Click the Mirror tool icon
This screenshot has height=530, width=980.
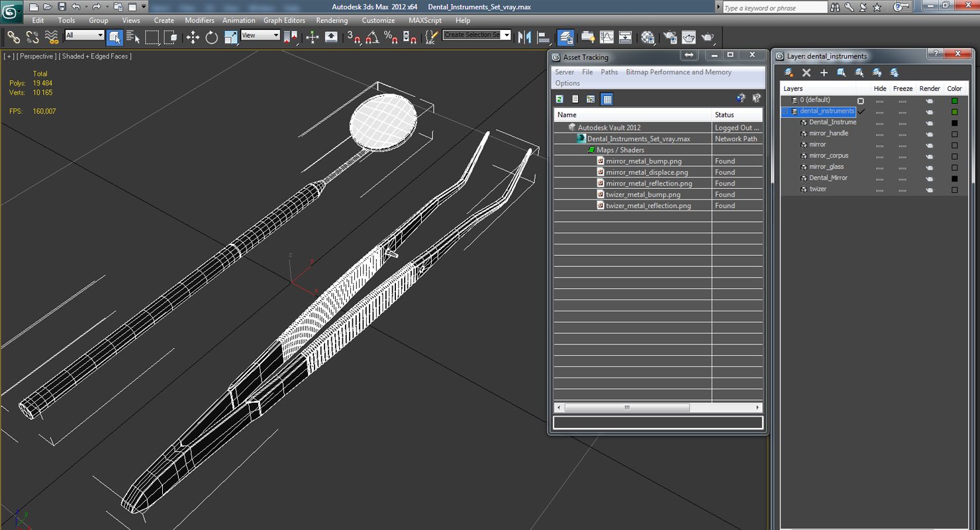pos(524,37)
